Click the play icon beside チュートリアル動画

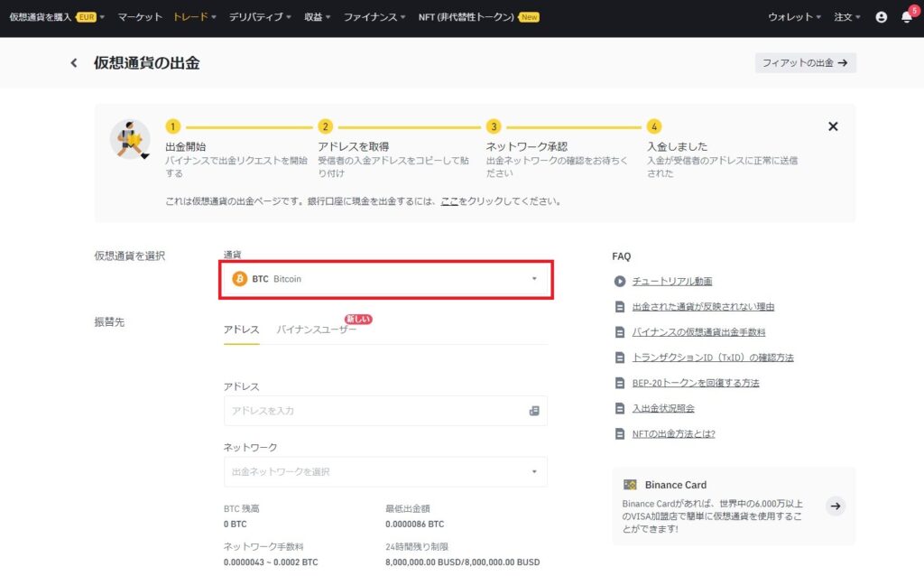coord(619,281)
